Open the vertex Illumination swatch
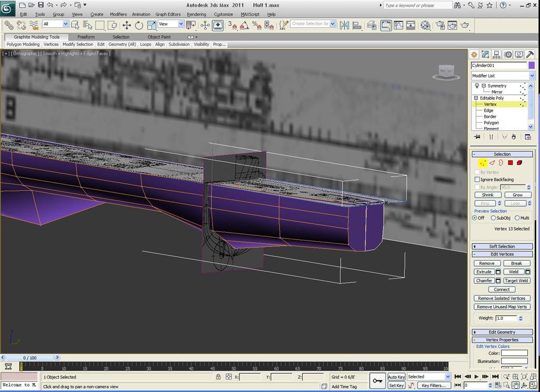Image resolution: width=540 pixels, height=392 pixels. point(514,361)
